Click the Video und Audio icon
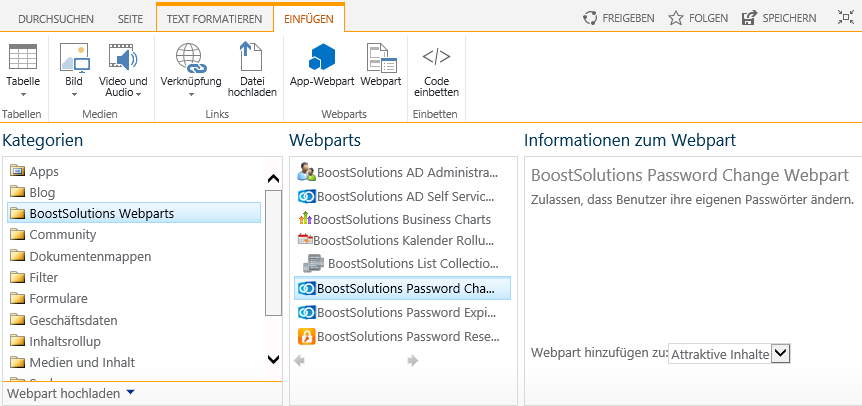This screenshot has width=862, height=406. (123, 57)
